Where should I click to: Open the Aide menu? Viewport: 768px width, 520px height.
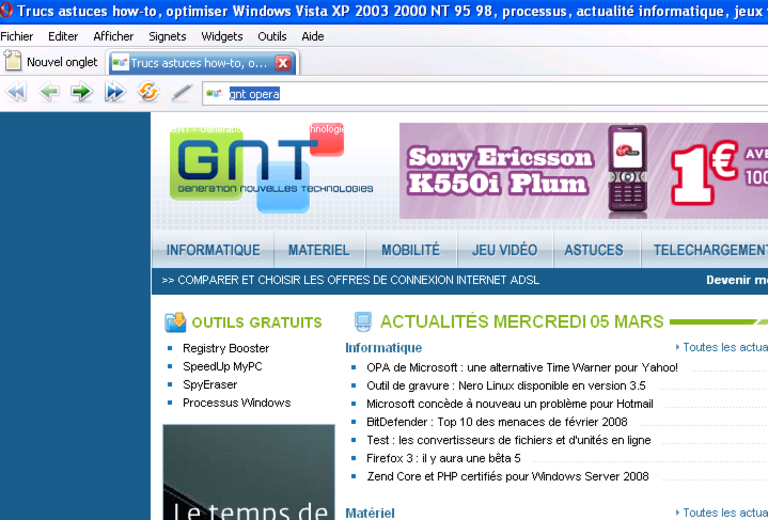[x=312, y=36]
